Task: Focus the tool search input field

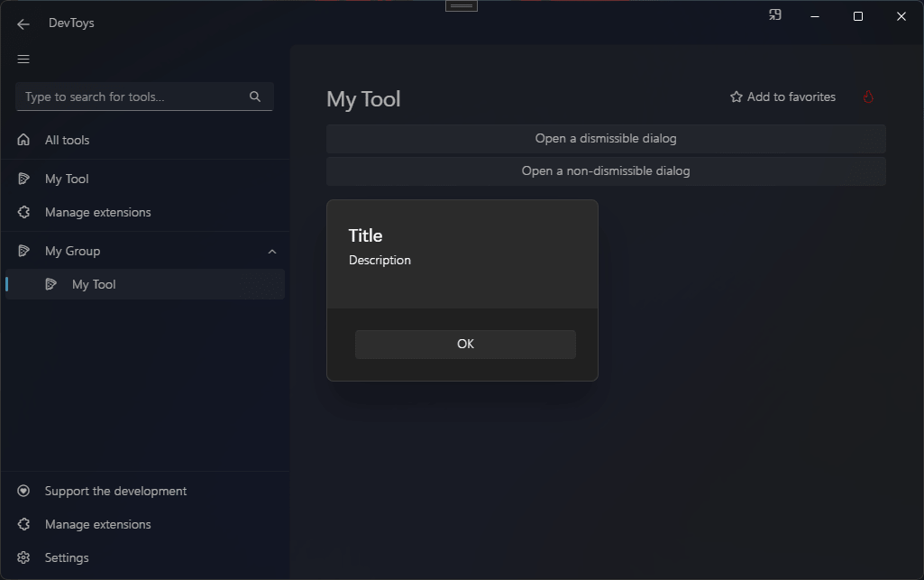Action: [131, 97]
